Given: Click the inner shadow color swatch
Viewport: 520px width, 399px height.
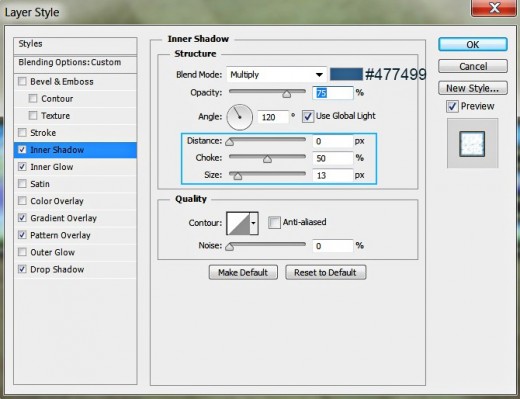Looking at the screenshot, I should (x=346, y=74).
